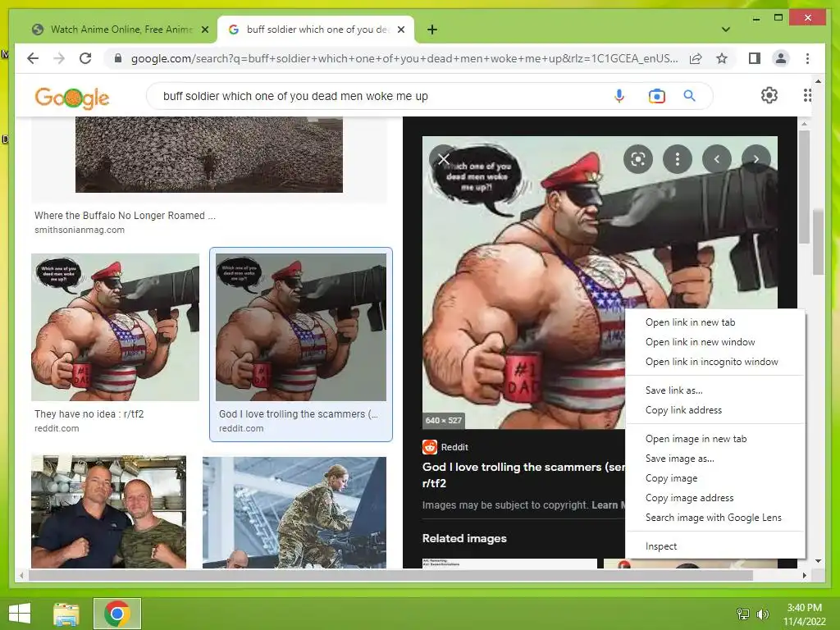
Task: Select Open image in new tab
Action: coord(714,439)
